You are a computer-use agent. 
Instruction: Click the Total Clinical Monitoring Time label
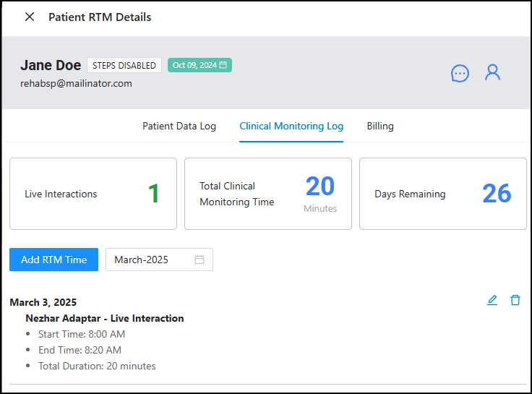click(x=237, y=194)
